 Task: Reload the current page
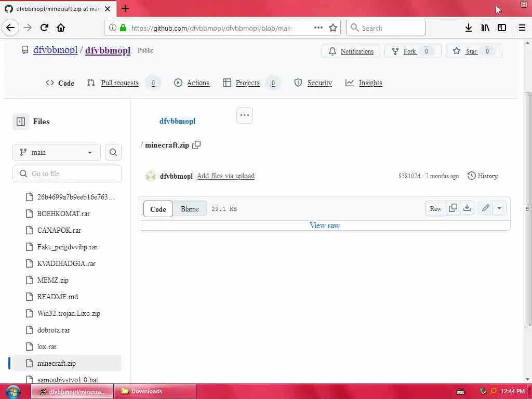point(44,28)
